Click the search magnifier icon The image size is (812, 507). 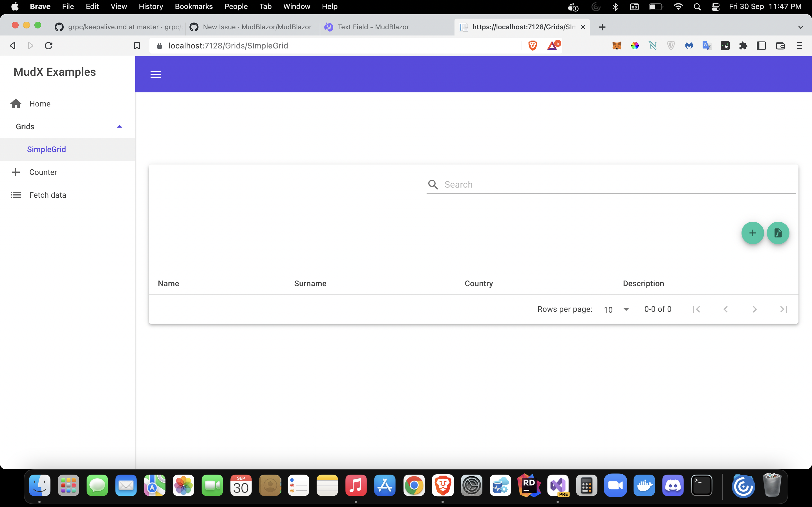click(433, 184)
